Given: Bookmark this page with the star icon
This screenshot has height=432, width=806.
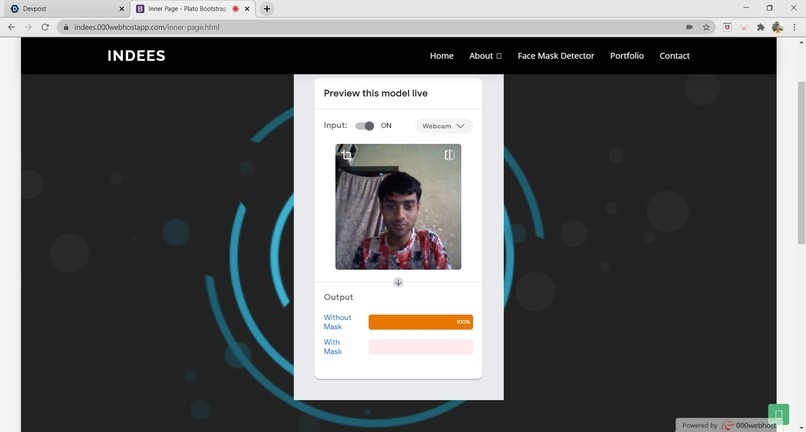Looking at the screenshot, I should pyautogui.click(x=706, y=27).
